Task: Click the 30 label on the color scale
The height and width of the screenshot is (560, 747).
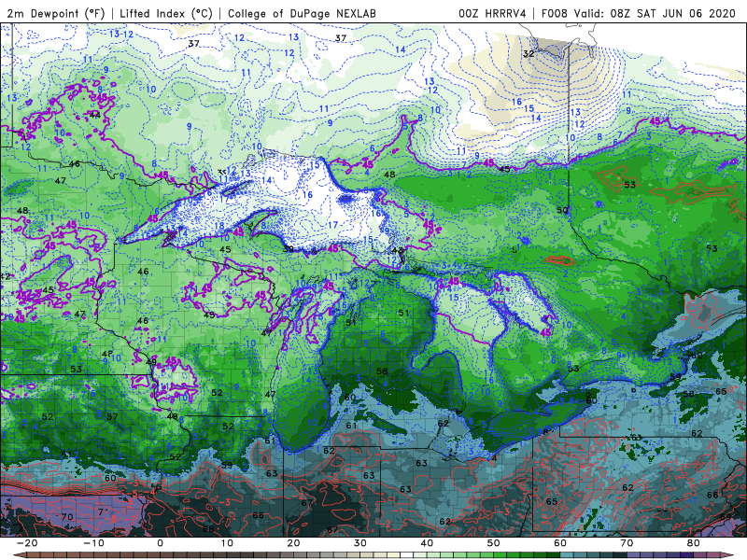Action: (360, 543)
